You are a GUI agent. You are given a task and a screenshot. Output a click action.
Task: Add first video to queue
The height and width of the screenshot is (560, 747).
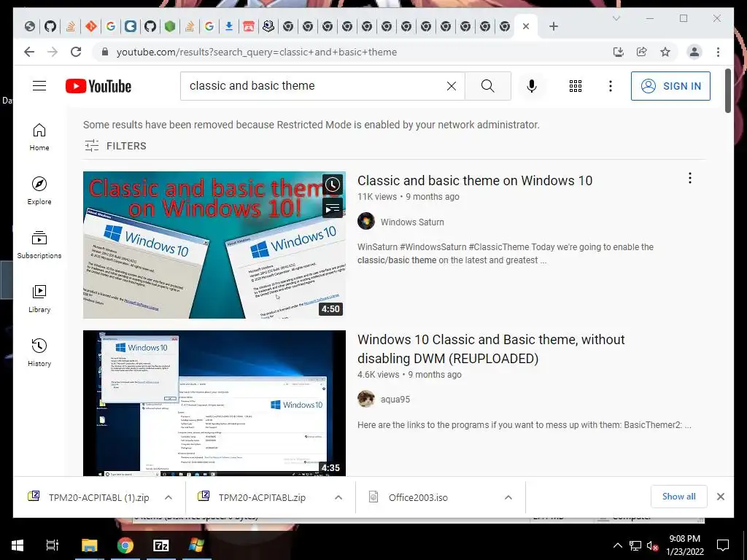click(x=333, y=208)
